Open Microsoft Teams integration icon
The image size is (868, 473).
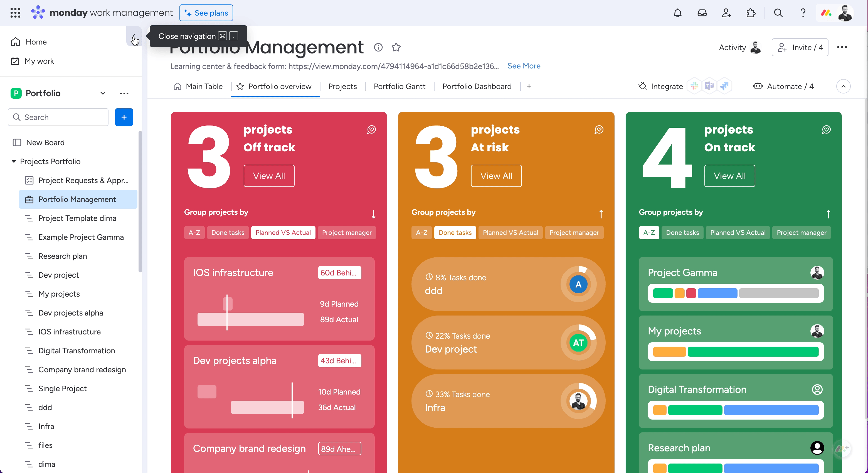point(709,86)
